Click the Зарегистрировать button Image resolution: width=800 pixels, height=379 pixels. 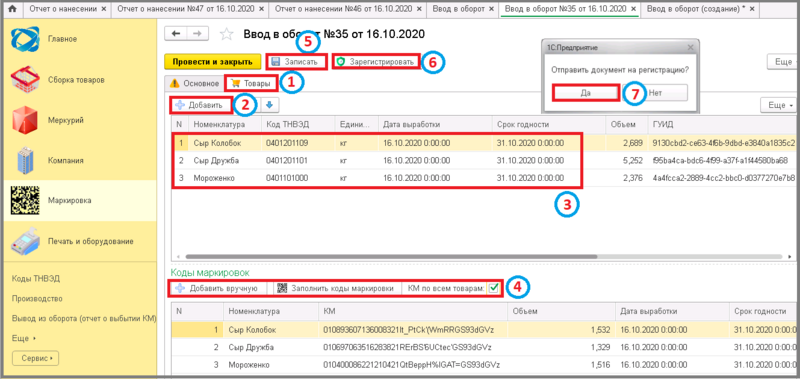point(377,62)
